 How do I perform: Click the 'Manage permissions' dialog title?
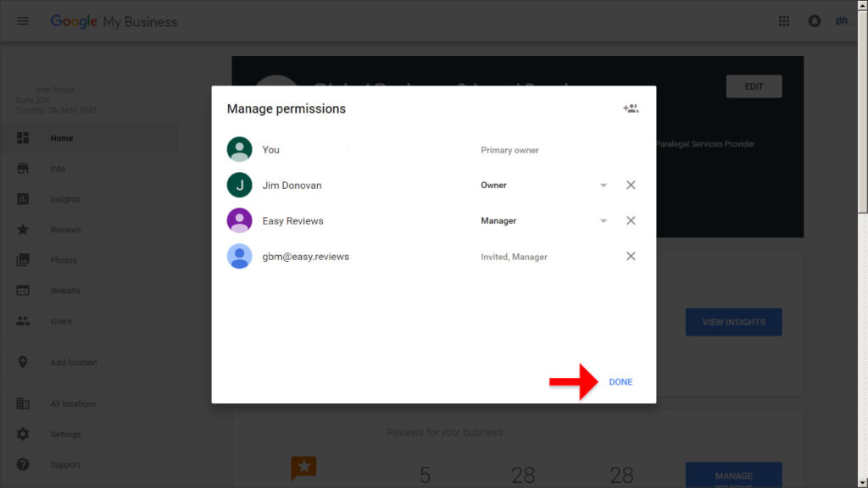click(x=287, y=109)
